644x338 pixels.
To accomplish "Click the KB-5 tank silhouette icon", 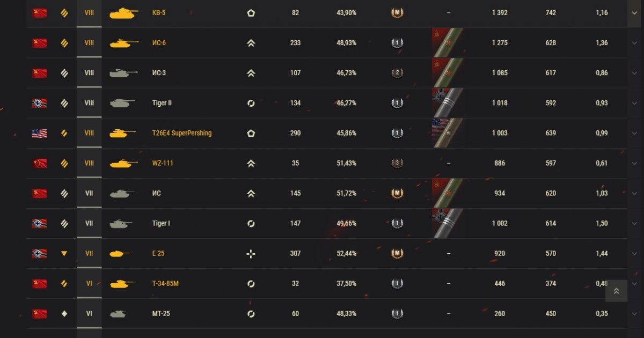I will pos(123,13).
